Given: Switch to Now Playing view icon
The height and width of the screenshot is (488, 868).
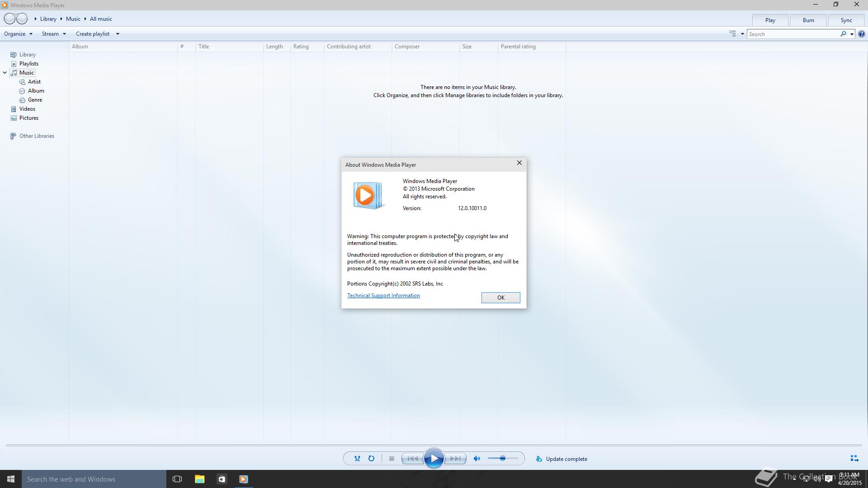Looking at the screenshot, I should 854,459.
